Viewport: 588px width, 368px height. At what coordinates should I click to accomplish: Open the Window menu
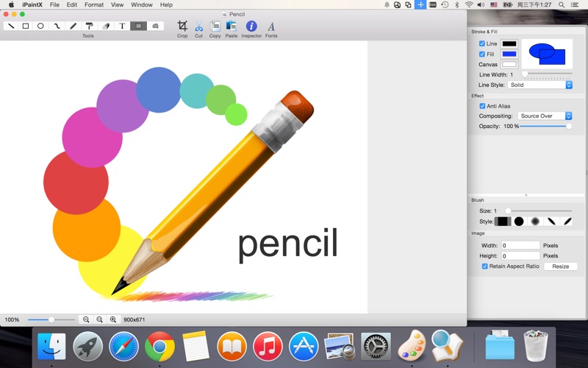[x=142, y=5]
